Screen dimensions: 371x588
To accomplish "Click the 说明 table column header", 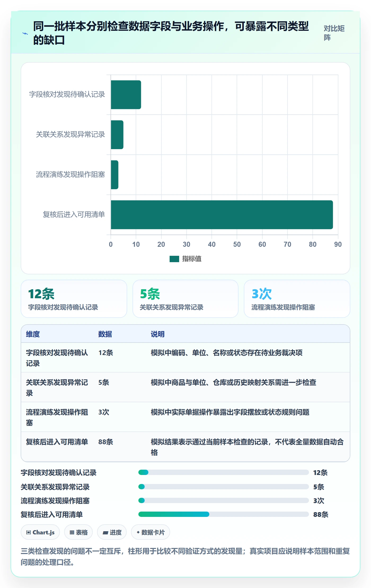I will [x=158, y=334].
